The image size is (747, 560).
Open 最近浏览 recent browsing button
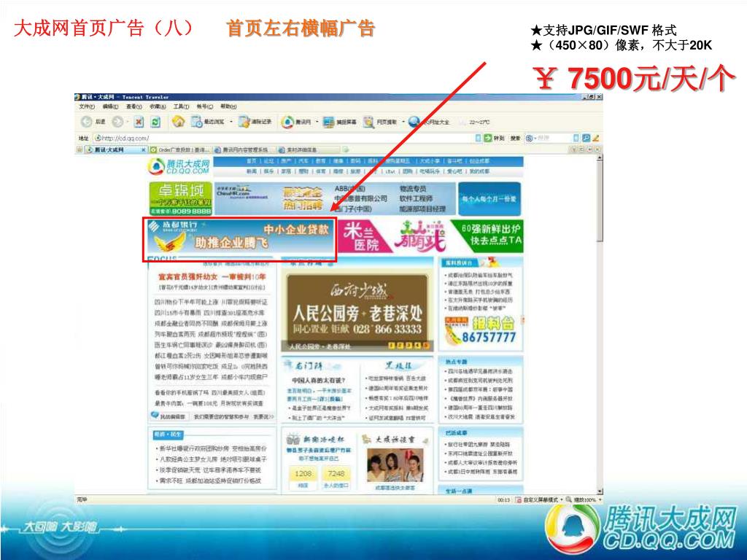[x=208, y=122]
